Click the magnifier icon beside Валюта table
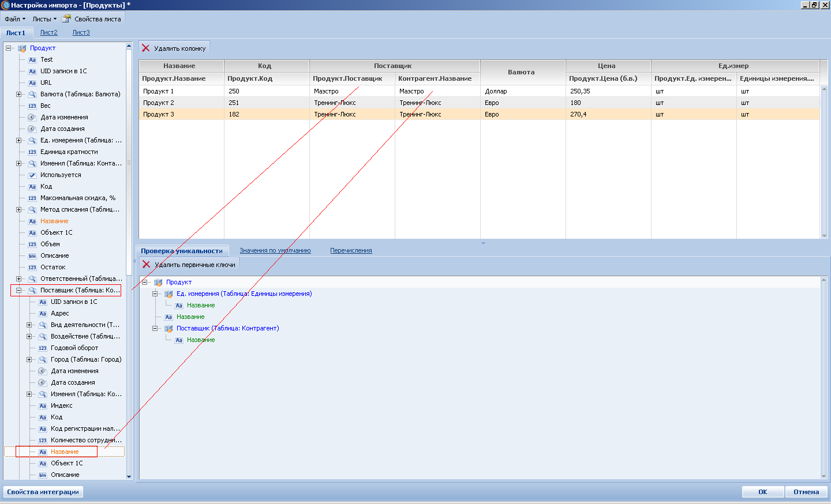Viewport: 831px width, 504px height. pos(32,94)
